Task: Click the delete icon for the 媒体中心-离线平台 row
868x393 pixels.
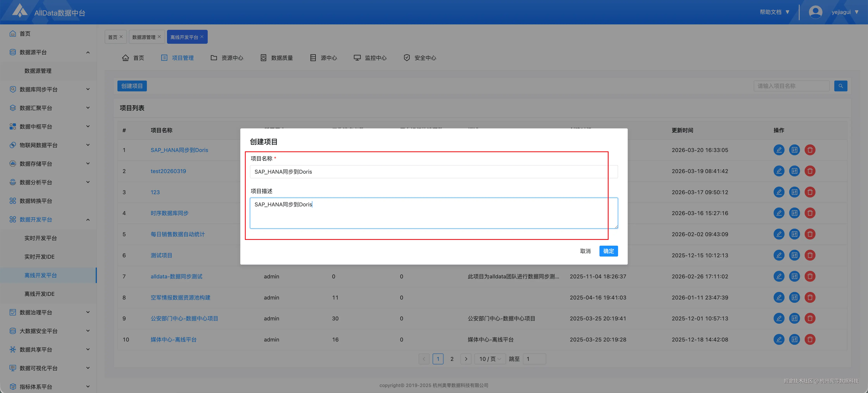Action: 810,339
